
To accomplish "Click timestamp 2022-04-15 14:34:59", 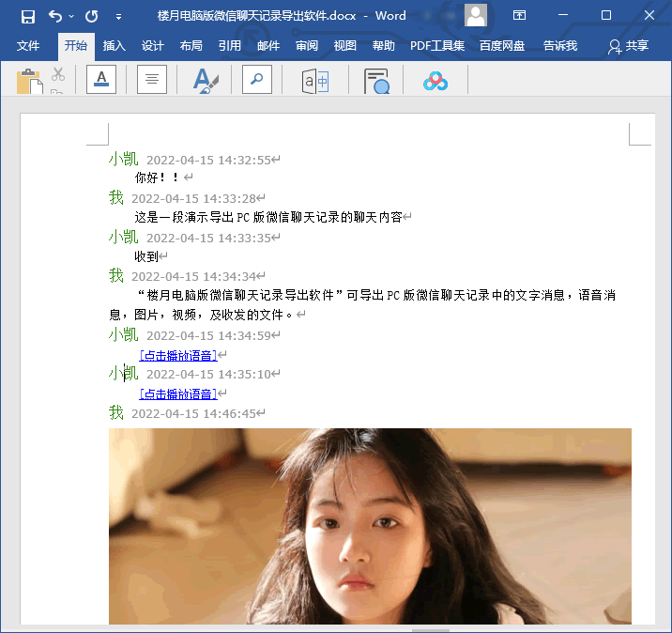I will click(x=208, y=336).
